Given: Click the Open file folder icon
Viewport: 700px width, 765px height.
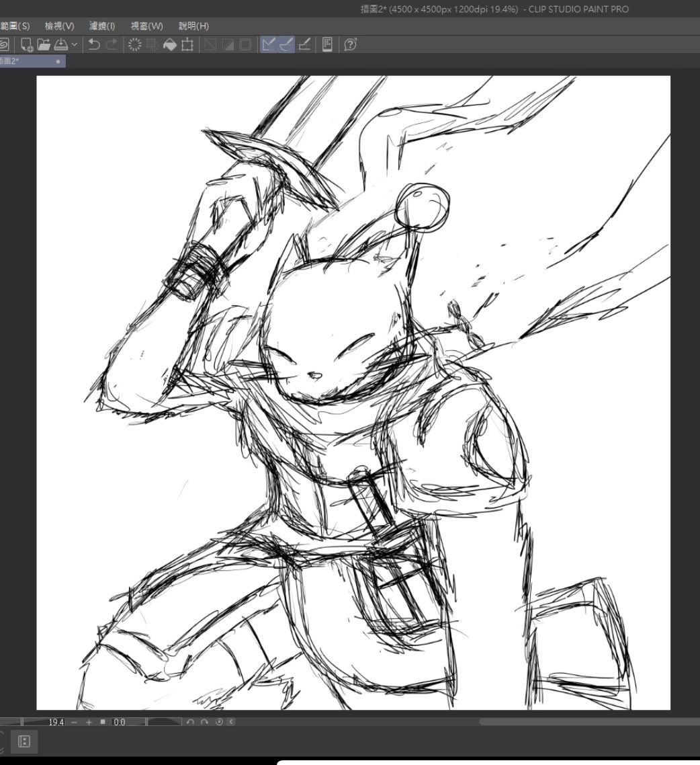Looking at the screenshot, I should (x=44, y=45).
